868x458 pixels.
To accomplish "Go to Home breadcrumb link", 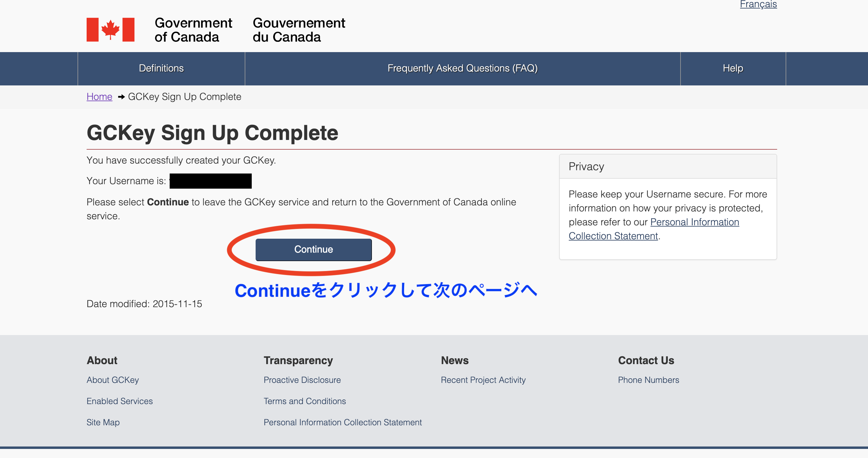I will (x=99, y=97).
